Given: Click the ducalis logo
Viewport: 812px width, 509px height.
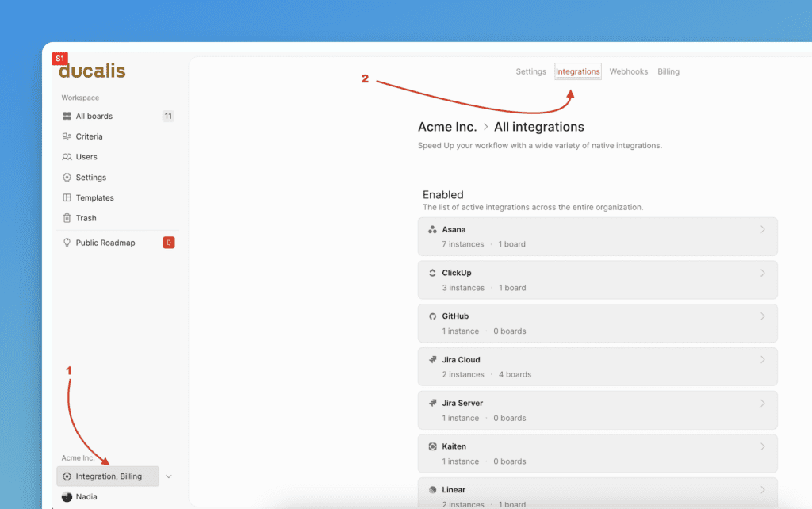Looking at the screenshot, I should point(92,71).
